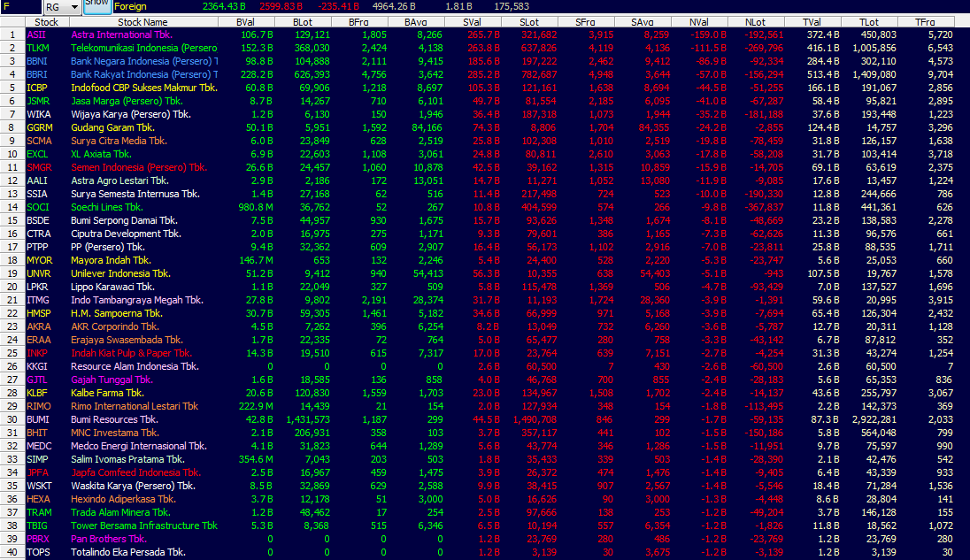Viewport: 970px width, 560px height.
Task: Click Bumi Resources Tbk. stock name
Action: (x=114, y=419)
